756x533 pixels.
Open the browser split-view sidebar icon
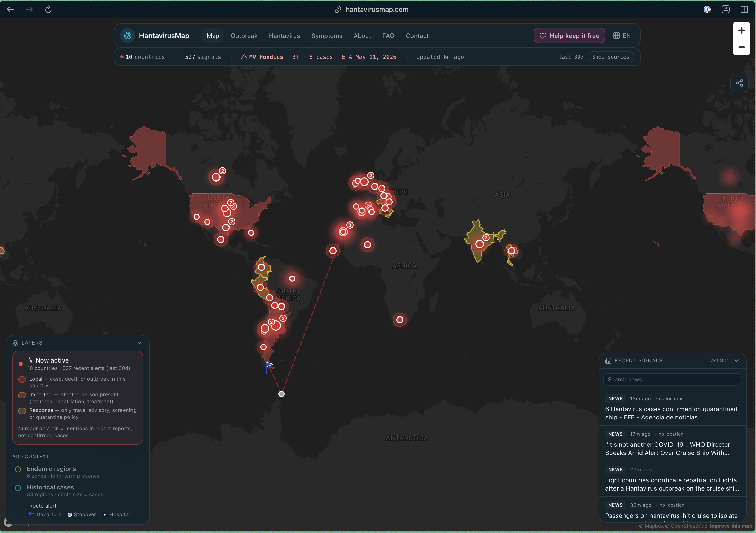[x=744, y=10]
